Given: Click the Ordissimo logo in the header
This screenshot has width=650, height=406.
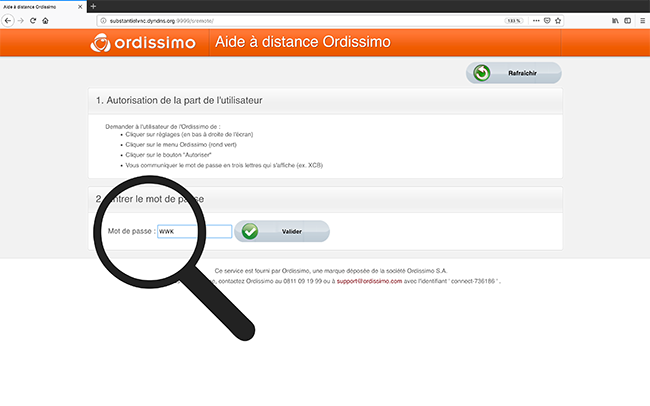Looking at the screenshot, I should [143, 42].
